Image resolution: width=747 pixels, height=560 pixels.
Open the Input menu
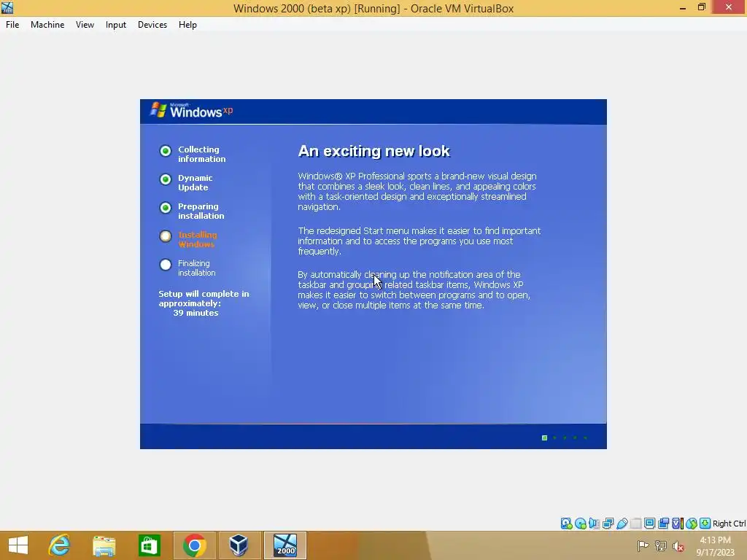pyautogui.click(x=116, y=25)
